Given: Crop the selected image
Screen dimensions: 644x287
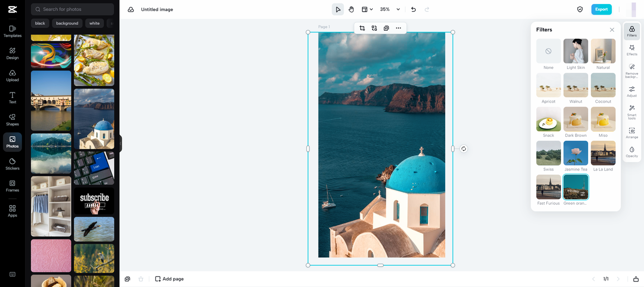Looking at the screenshot, I should [362, 28].
